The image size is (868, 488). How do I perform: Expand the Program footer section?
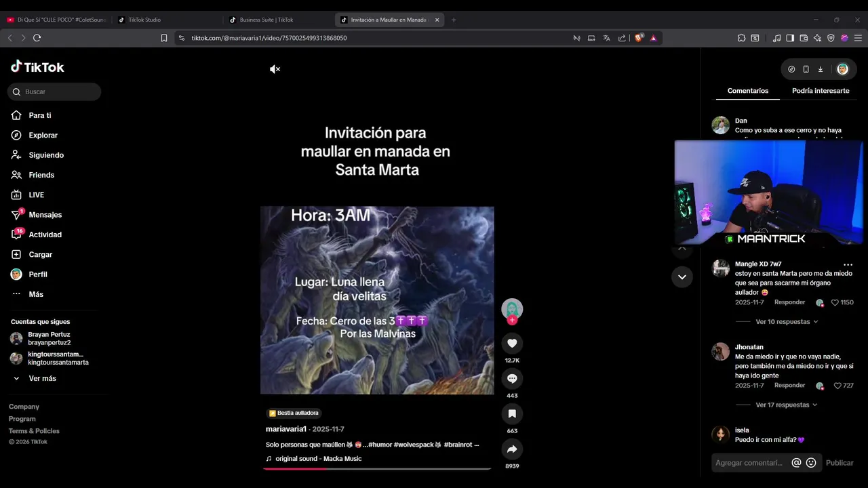[22, 419]
